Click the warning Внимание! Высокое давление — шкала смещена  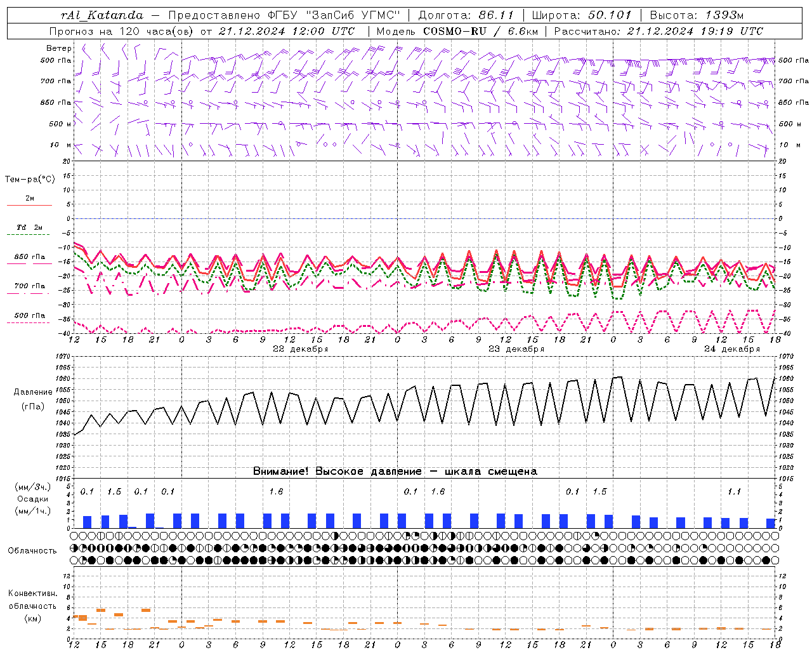(395, 472)
